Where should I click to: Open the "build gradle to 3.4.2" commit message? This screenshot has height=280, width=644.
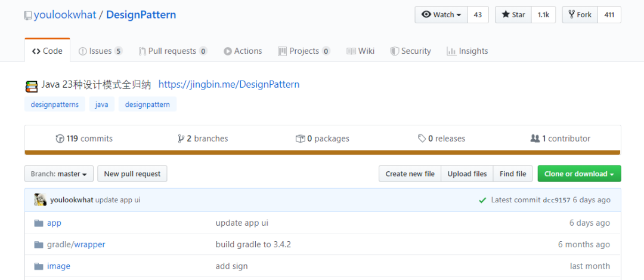253,244
